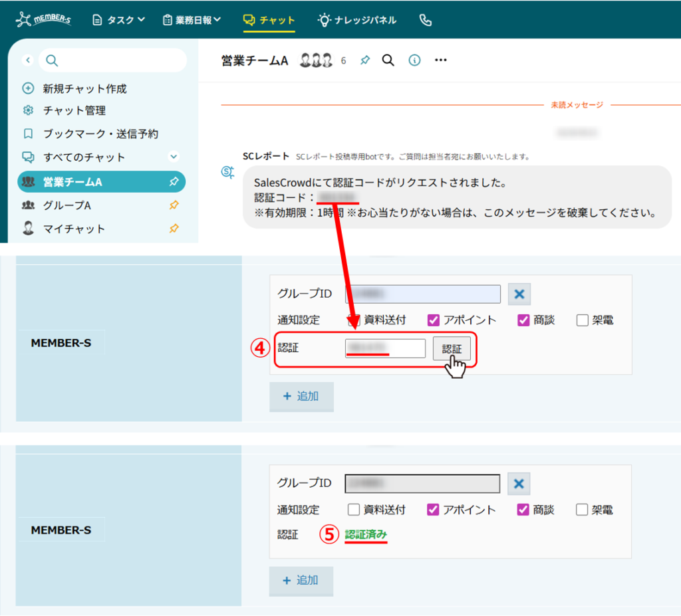Open chat info icon in header
The image size is (681, 616).
pyautogui.click(x=414, y=60)
